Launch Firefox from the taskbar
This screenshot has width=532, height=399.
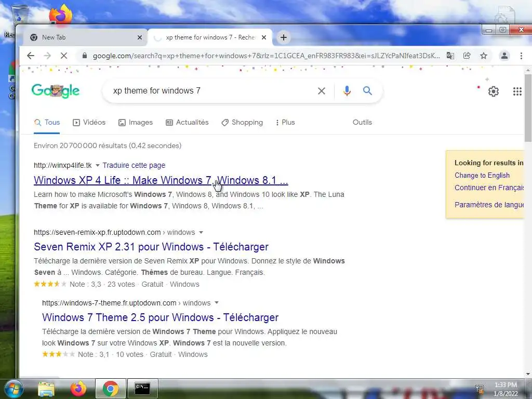click(78, 389)
